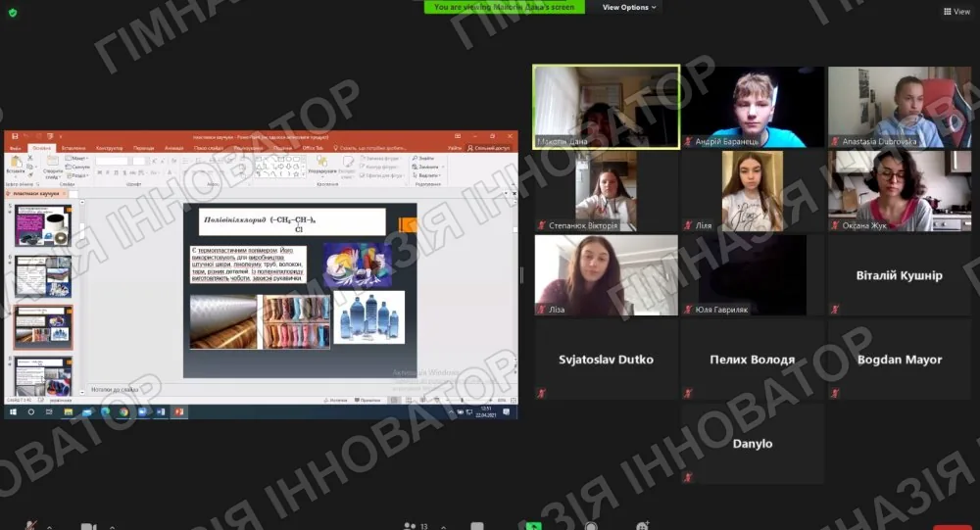
Task: Click the font name combo box
Action: tap(112, 161)
